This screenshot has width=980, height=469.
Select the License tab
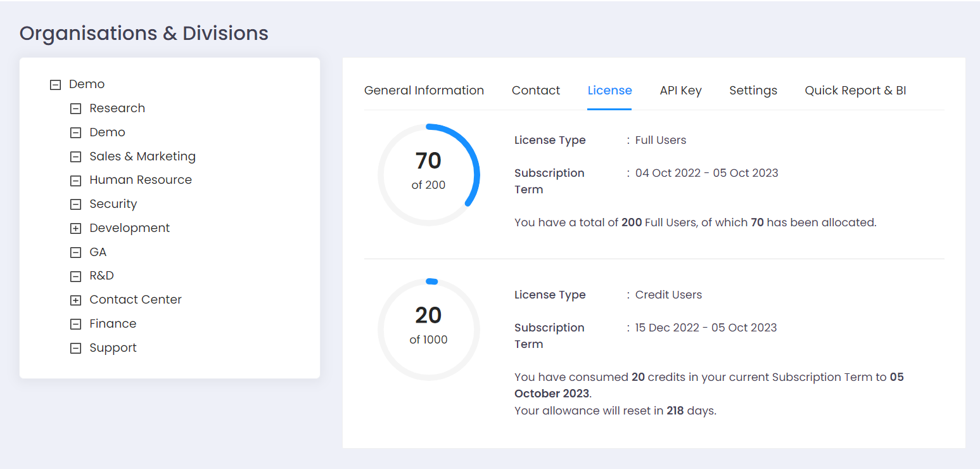point(609,91)
